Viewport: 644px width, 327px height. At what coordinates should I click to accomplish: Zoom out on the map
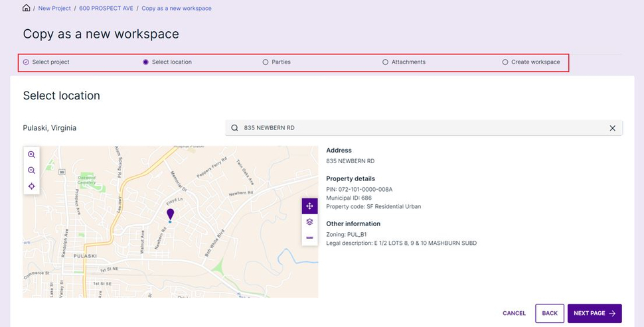[32, 170]
